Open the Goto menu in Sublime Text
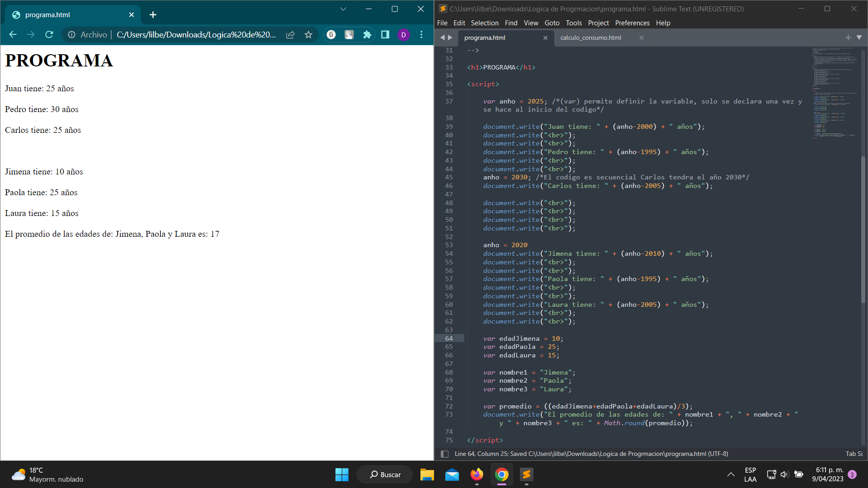This screenshot has width=868, height=488. [552, 23]
